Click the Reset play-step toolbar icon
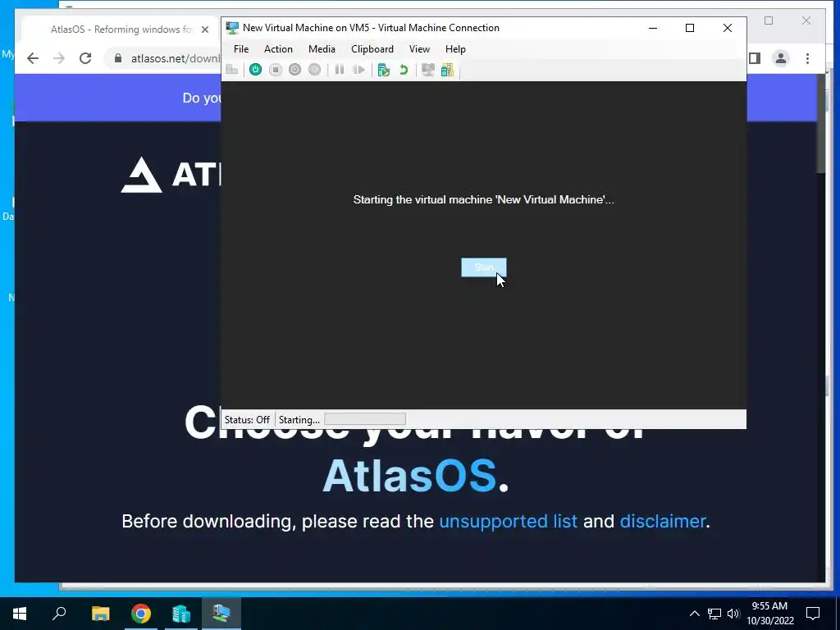This screenshot has width=840, height=630. tap(359, 70)
